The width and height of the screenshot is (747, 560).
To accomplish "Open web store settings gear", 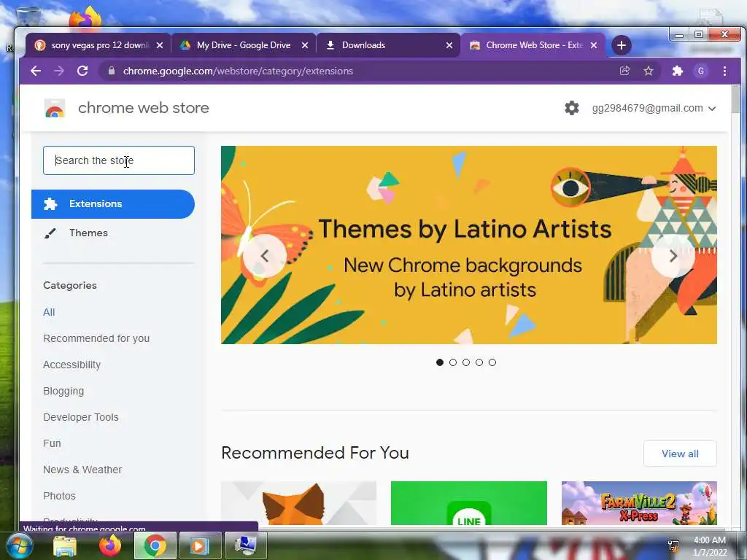I will 572,108.
